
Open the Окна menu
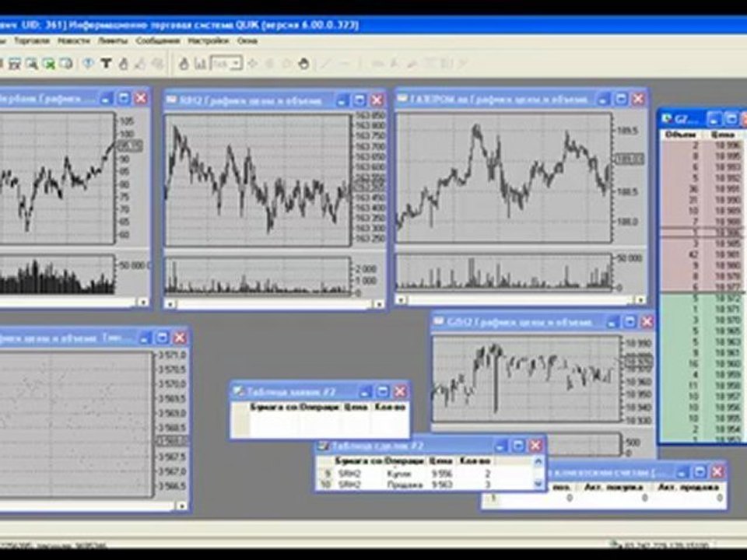247,41
